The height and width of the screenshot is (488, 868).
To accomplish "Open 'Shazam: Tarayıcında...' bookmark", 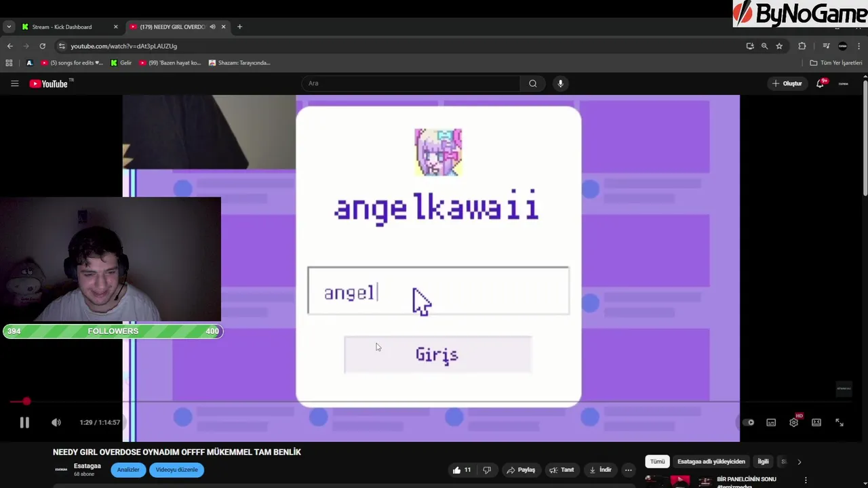I will tap(239, 63).
